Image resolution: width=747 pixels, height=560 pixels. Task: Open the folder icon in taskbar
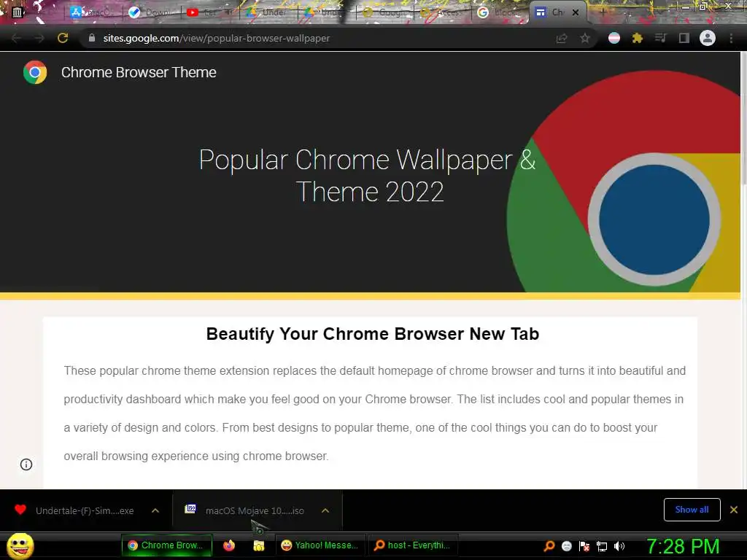(259, 545)
